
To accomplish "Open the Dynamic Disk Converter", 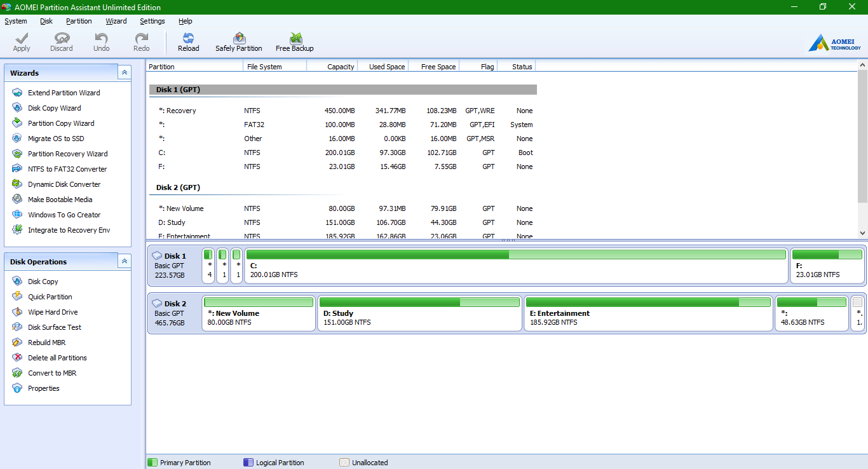I will pos(64,184).
